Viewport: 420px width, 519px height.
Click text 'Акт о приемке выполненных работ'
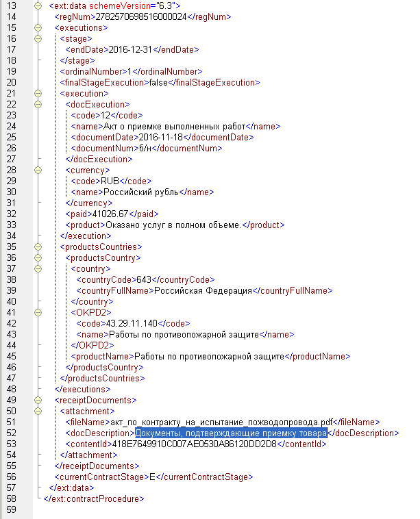pyautogui.click(x=175, y=127)
